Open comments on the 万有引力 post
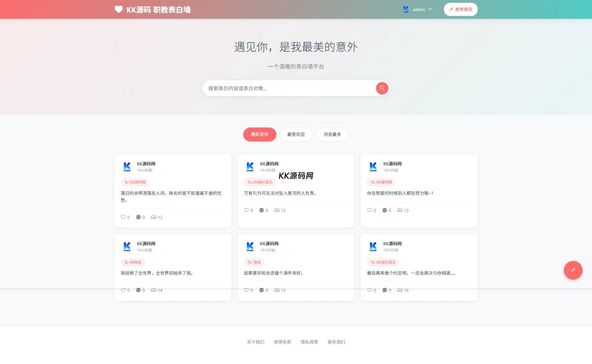 pyautogui.click(x=261, y=210)
